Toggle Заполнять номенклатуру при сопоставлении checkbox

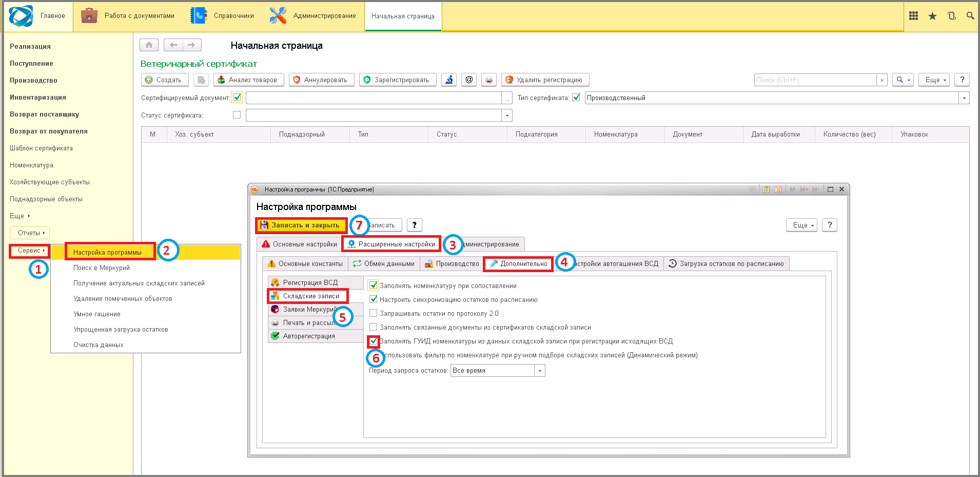pyautogui.click(x=374, y=285)
